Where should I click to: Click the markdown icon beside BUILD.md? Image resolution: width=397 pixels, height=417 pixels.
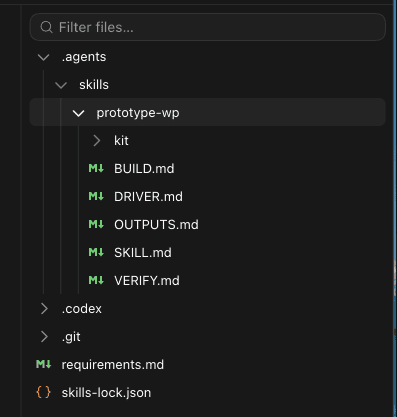click(96, 168)
